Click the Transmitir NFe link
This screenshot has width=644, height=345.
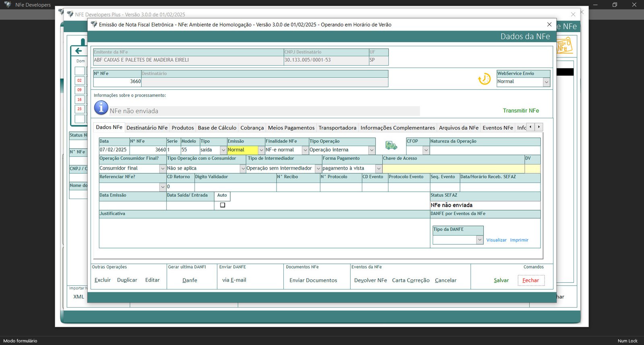(520, 111)
